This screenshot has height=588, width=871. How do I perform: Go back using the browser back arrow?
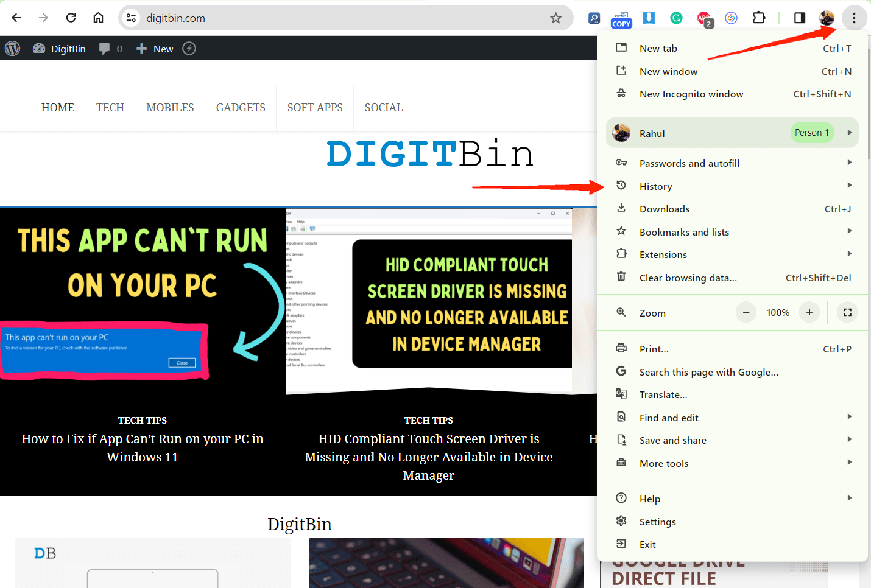16,18
